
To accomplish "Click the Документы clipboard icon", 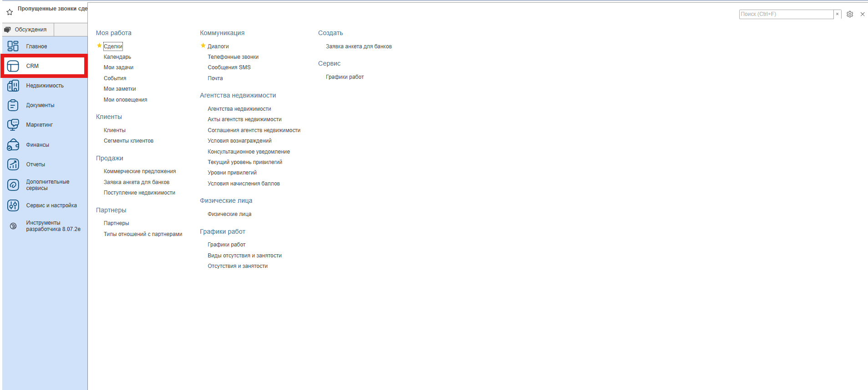I will point(13,105).
